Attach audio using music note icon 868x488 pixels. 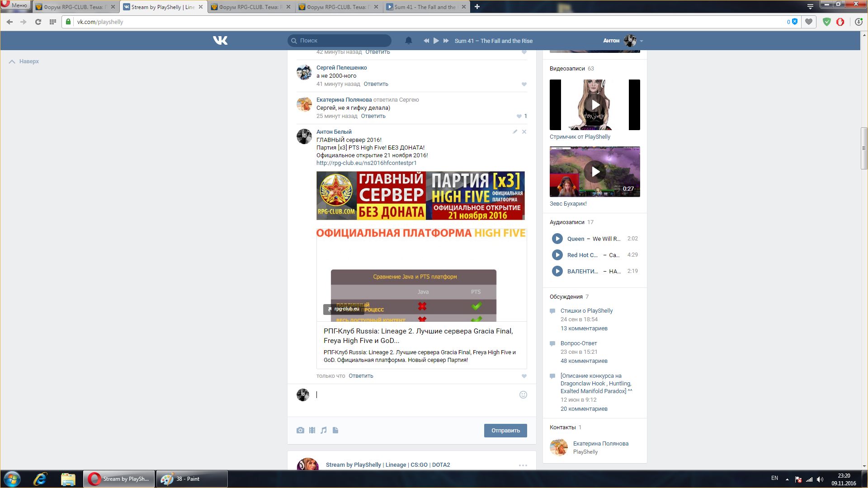tap(324, 430)
